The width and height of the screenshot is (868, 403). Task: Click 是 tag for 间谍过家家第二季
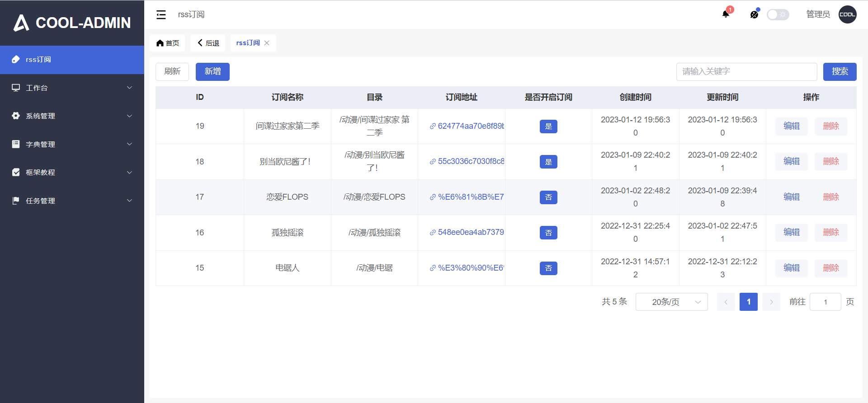[x=548, y=127]
